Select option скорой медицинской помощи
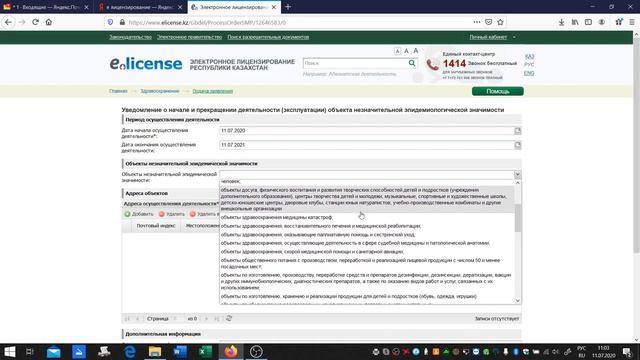 click(x=367, y=251)
